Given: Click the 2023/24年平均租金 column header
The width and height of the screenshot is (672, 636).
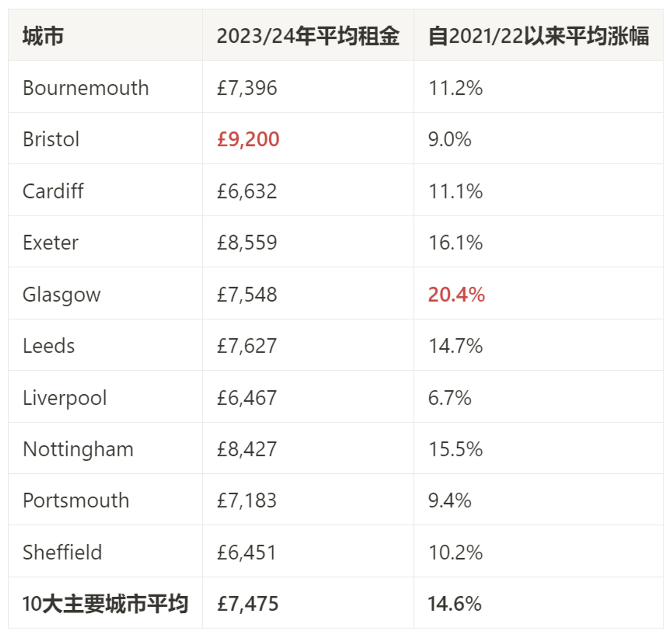Looking at the screenshot, I should click(308, 36).
